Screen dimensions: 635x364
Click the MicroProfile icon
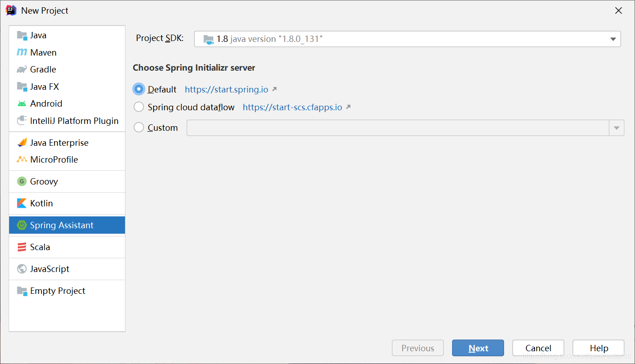pos(22,159)
